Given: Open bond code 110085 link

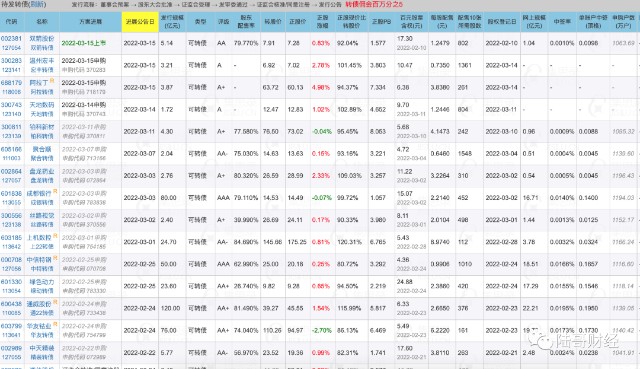Looking at the screenshot, I should coord(11,313).
